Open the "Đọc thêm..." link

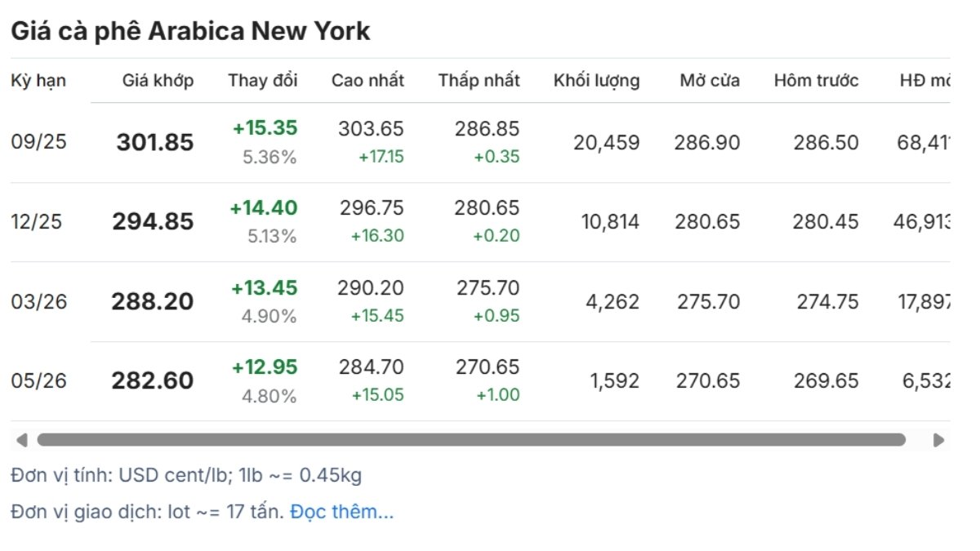click(341, 512)
